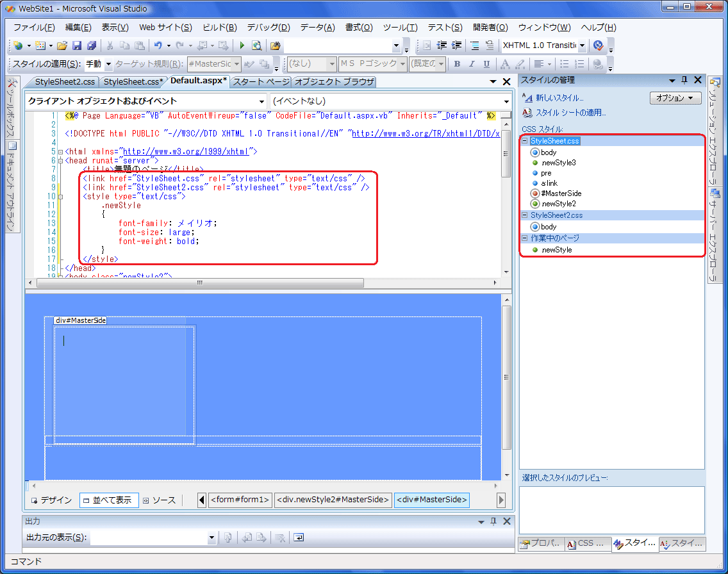Open the 出力元の表示 source dropdown
Image resolution: width=728 pixels, height=574 pixels.
(x=211, y=538)
